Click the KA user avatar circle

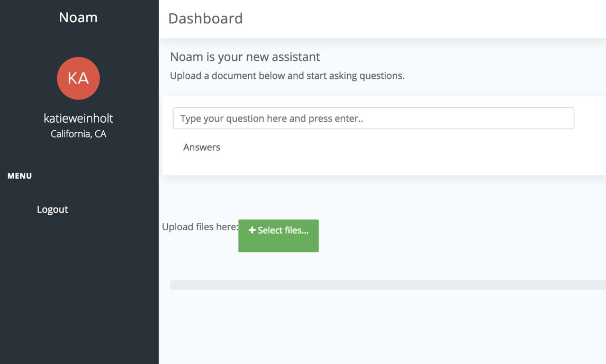(78, 78)
